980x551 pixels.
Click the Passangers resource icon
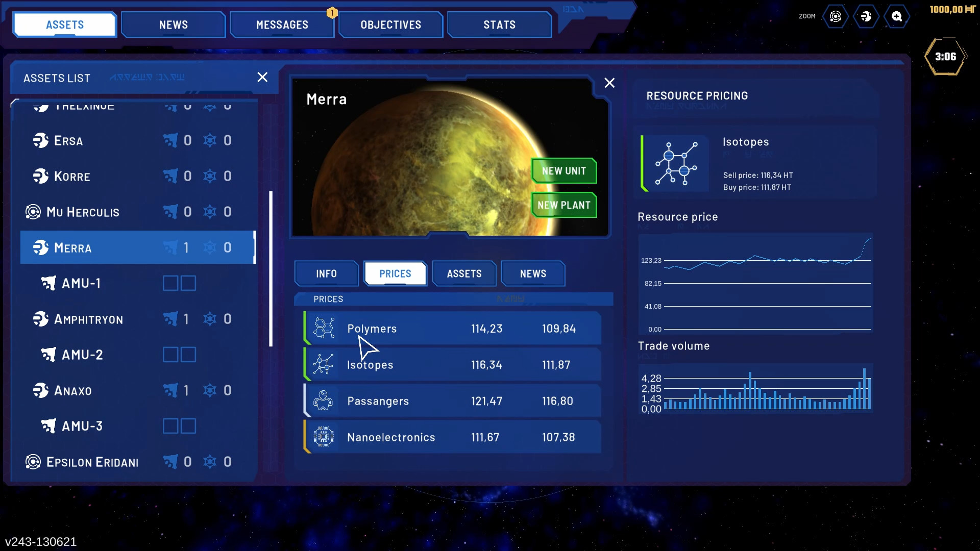tap(324, 400)
